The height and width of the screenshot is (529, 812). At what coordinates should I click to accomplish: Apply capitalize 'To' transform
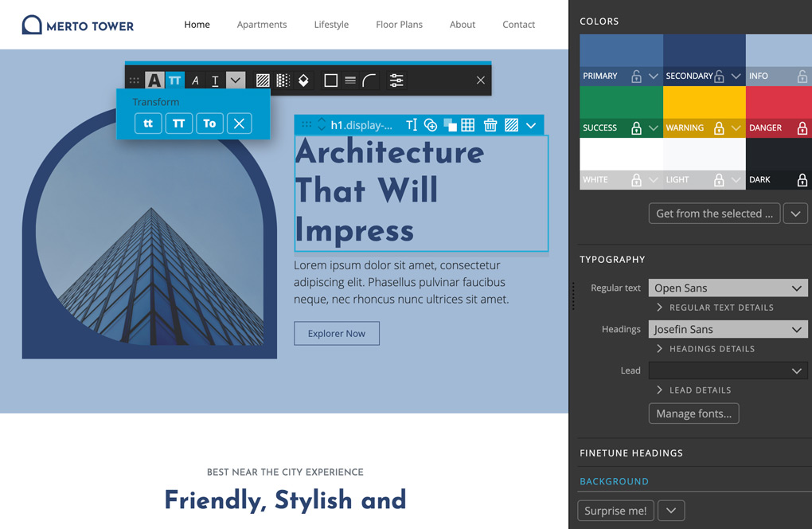(x=209, y=123)
